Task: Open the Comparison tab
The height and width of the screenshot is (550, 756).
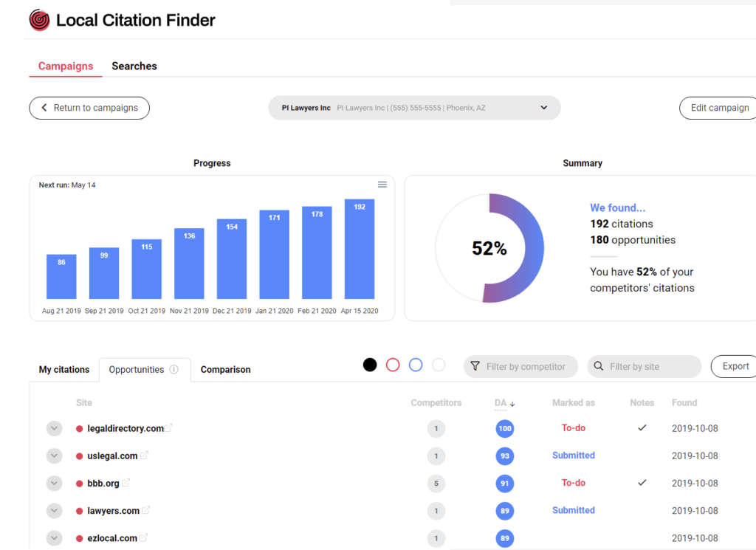Action: pos(226,370)
